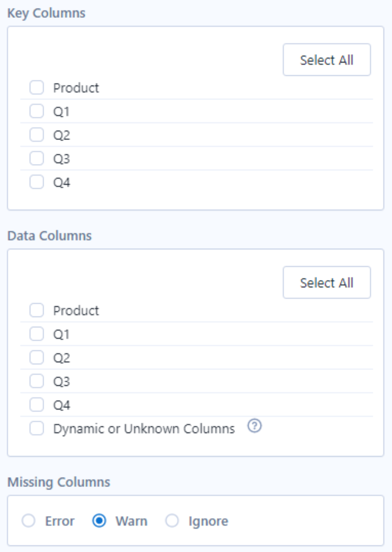Check Q4 in Key Columns
Viewport: 392px width, 552px height.
pos(37,182)
